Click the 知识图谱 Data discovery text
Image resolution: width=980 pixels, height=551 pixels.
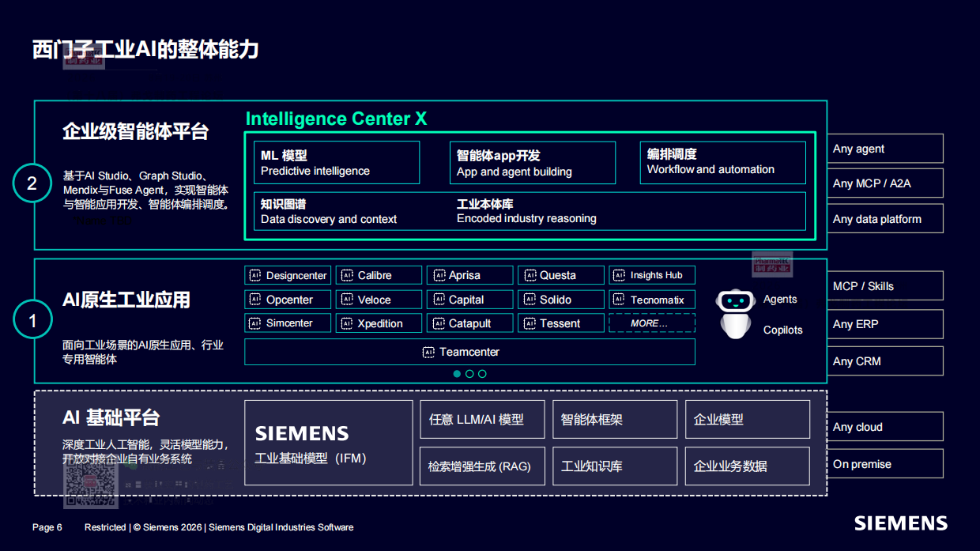[x=329, y=211]
